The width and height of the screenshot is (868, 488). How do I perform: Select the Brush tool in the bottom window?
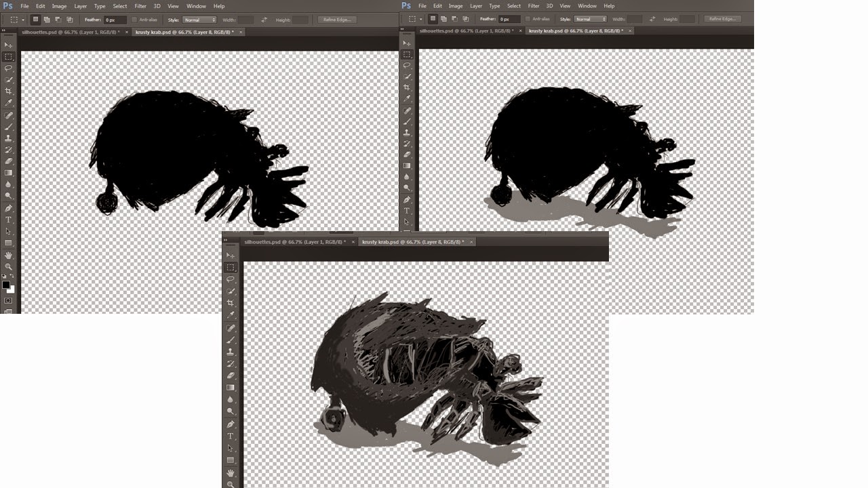[231, 340]
